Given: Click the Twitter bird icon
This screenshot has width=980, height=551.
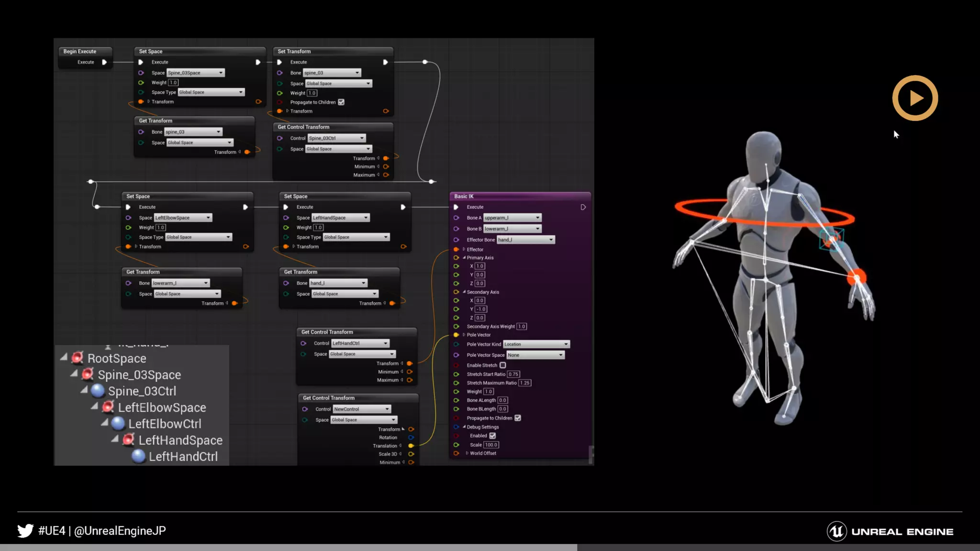Looking at the screenshot, I should (25, 530).
